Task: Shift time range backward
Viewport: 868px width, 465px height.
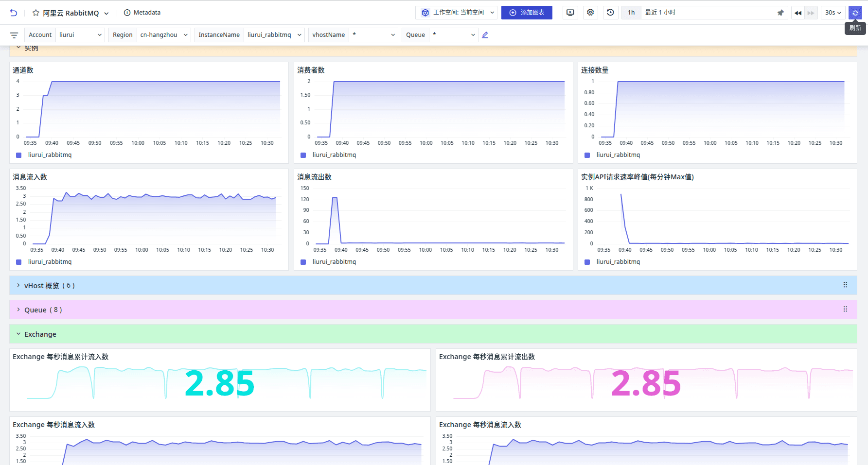Action: tap(798, 13)
